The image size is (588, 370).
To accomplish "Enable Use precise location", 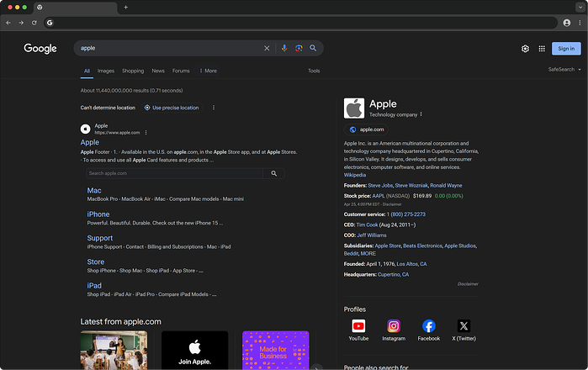I will tap(172, 108).
